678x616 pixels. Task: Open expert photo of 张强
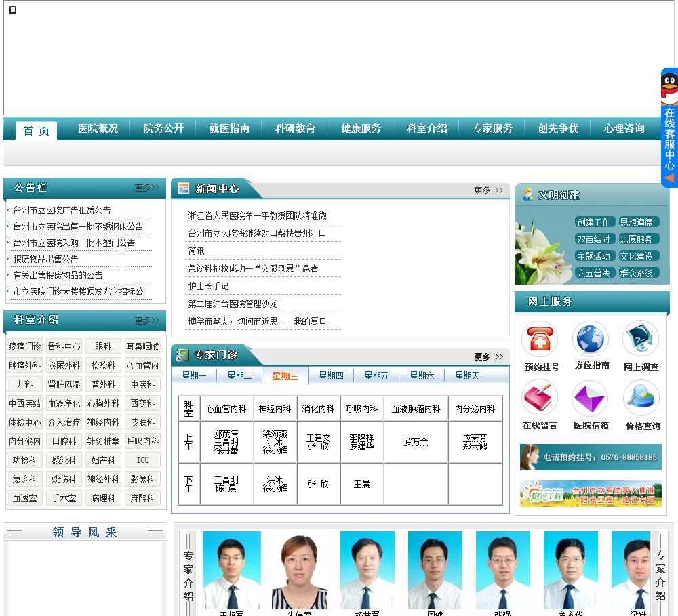tap(503, 570)
